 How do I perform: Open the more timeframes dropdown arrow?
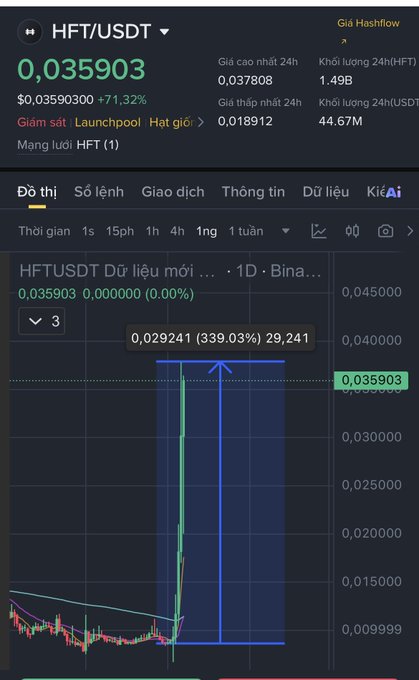tap(285, 231)
